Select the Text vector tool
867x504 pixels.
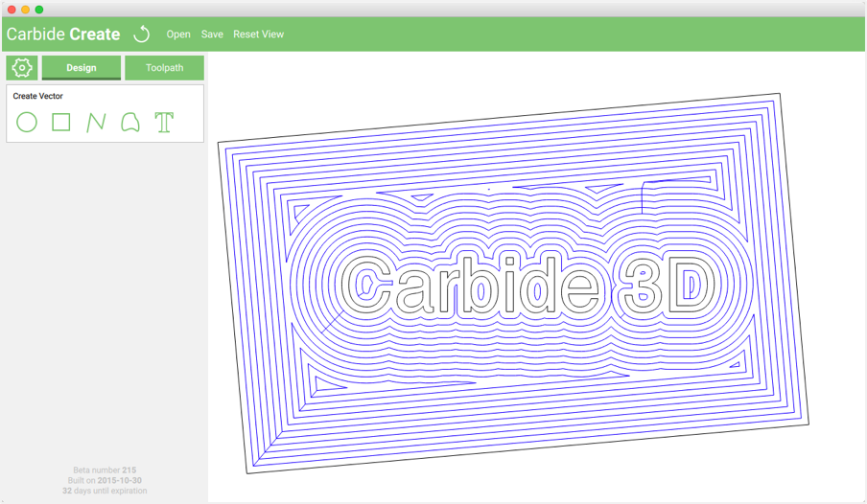[164, 122]
